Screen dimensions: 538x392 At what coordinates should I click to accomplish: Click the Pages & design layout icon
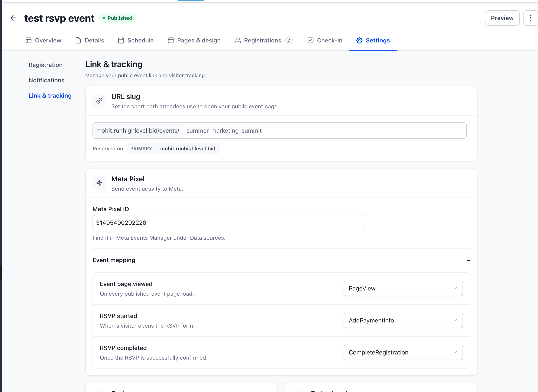171,40
